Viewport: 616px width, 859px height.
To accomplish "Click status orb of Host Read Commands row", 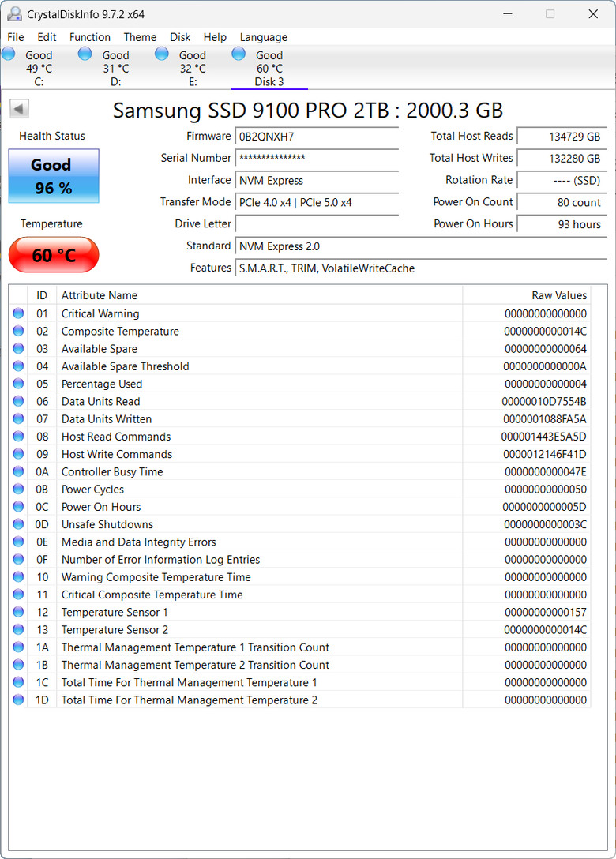I will pos(19,436).
